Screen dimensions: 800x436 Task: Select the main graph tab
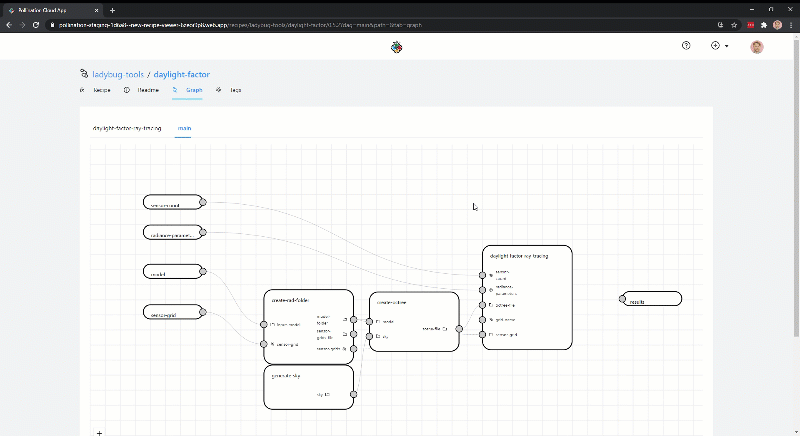(x=184, y=129)
